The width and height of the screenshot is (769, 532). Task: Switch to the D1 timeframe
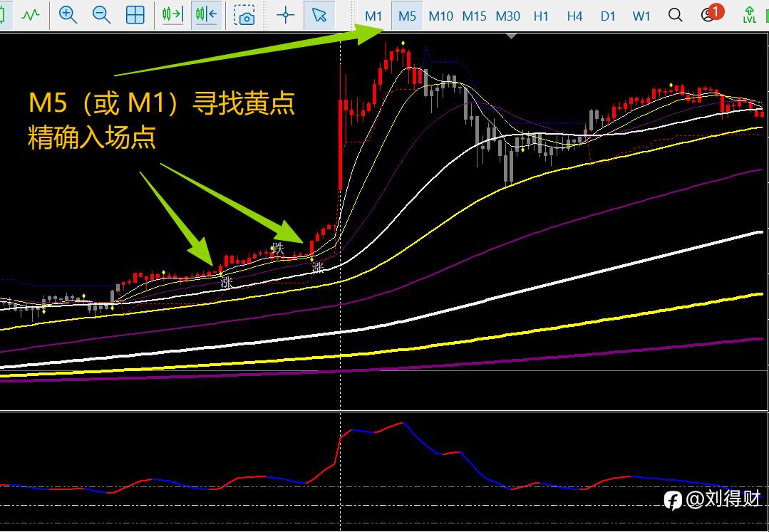pos(608,16)
